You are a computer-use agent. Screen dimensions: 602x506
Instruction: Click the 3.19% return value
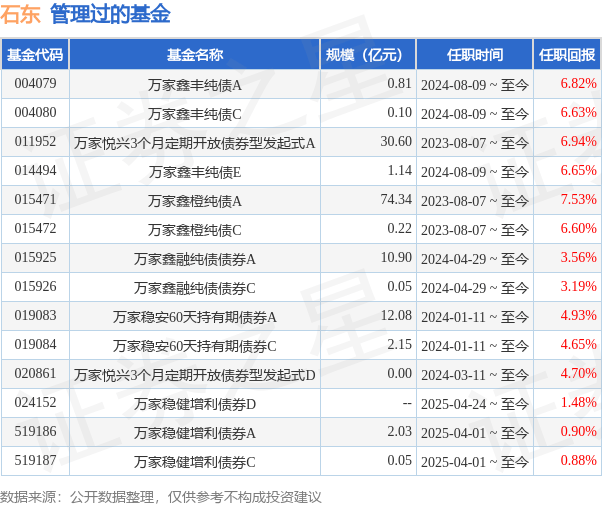click(578, 286)
